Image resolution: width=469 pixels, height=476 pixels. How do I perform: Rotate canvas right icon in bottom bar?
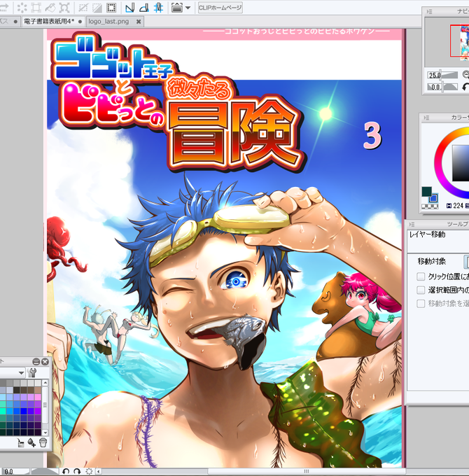(x=77, y=471)
